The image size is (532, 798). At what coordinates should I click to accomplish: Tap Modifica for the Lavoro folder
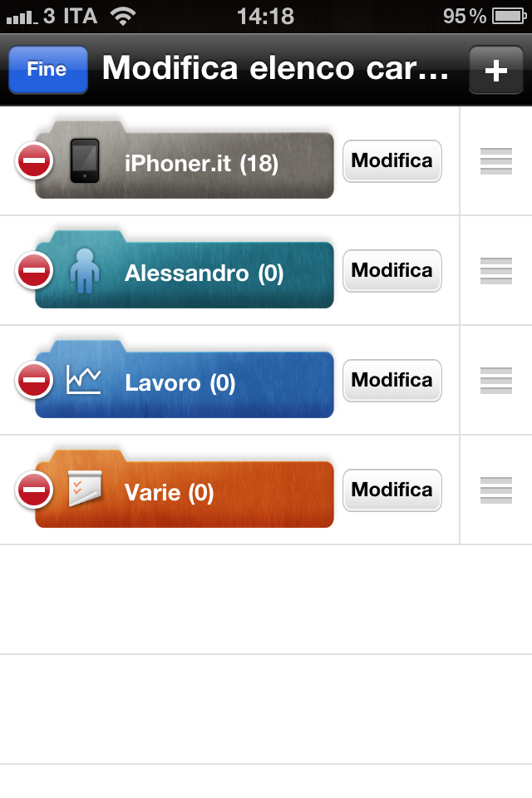[392, 380]
